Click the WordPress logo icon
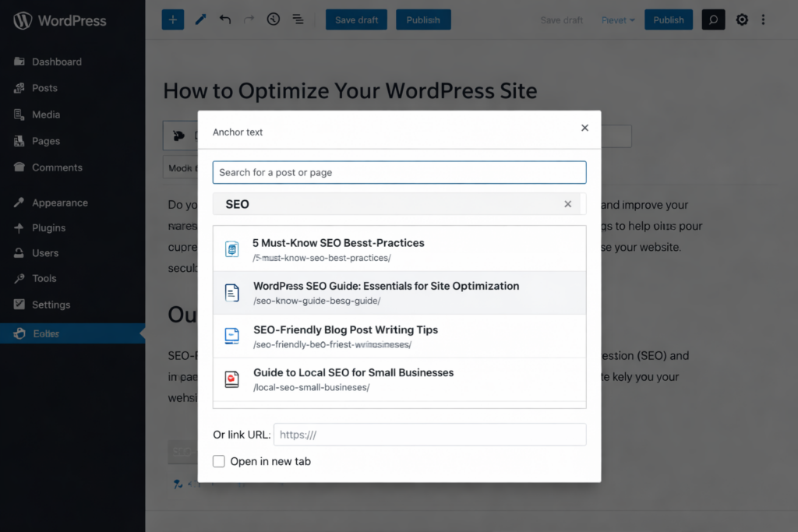 23,20
